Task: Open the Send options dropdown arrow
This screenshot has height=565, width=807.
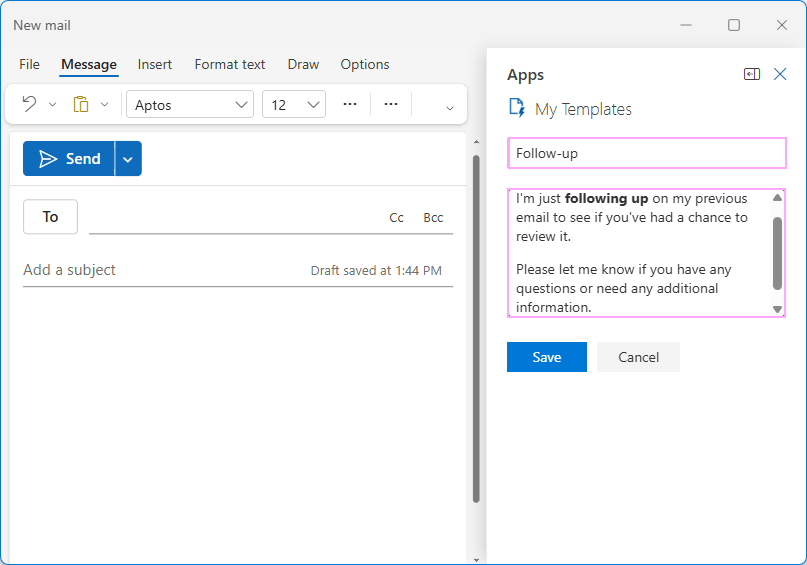Action: [x=128, y=159]
